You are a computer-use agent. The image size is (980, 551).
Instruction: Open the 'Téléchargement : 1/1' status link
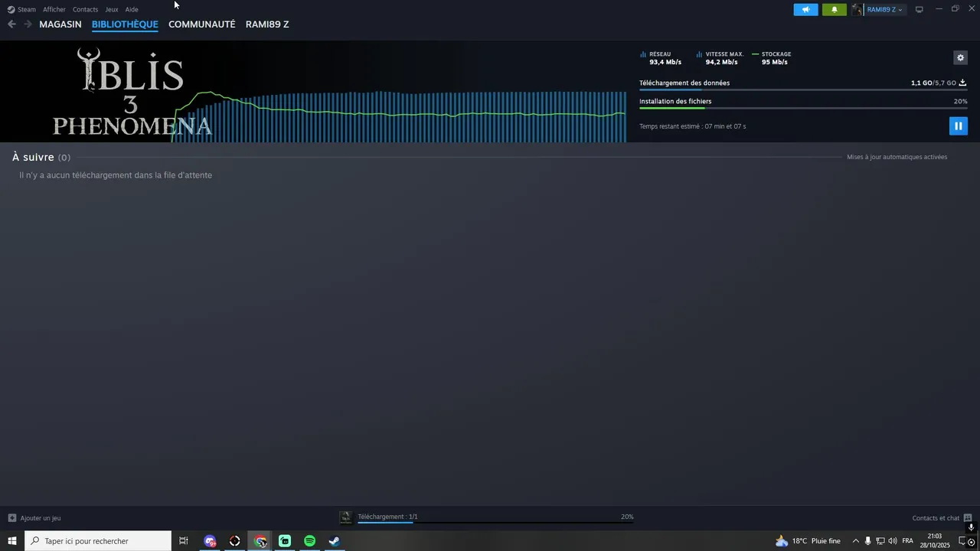point(387,517)
